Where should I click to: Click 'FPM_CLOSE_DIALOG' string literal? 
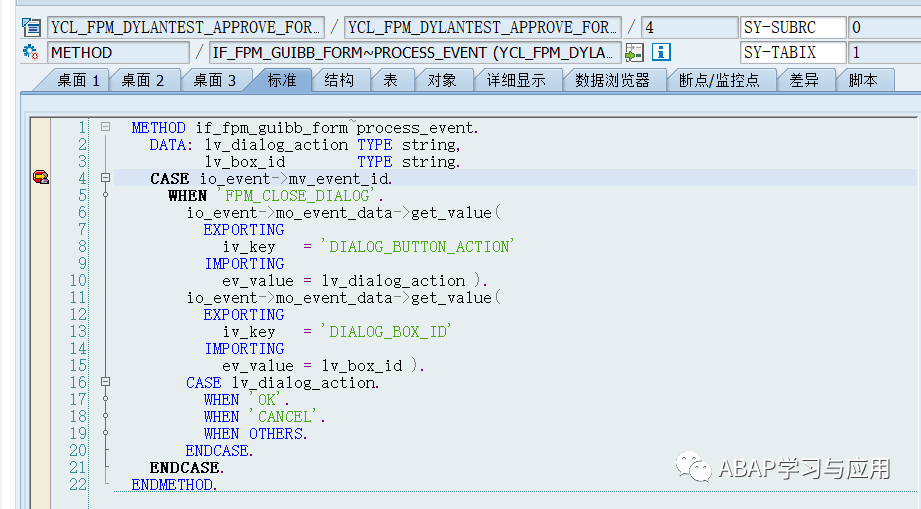(295, 195)
